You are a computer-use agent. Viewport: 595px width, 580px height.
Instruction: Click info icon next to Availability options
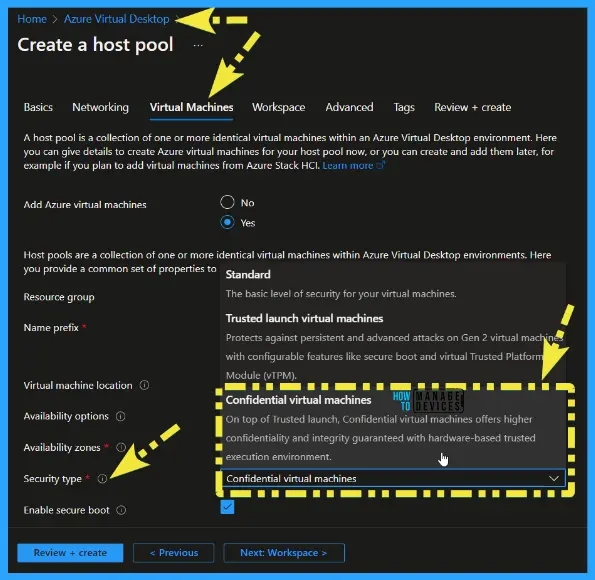coord(120,416)
